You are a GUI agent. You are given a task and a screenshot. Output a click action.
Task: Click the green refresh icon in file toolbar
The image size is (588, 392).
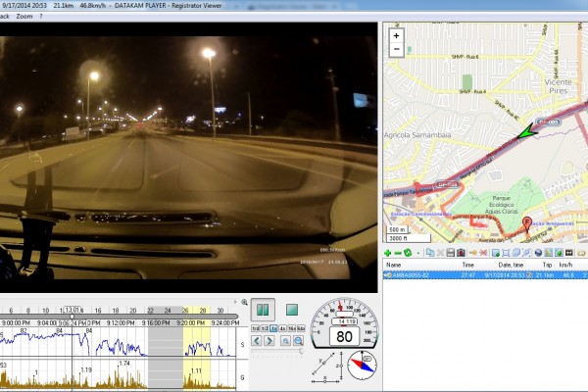408,253
